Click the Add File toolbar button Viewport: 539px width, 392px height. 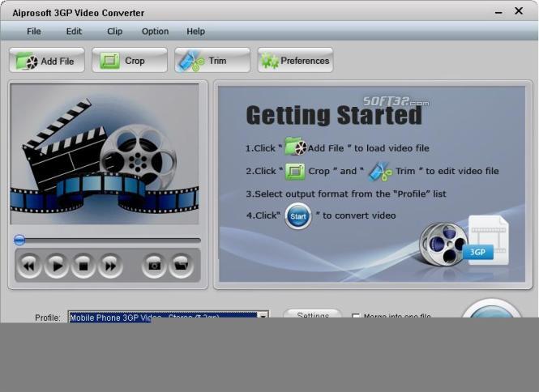(47, 61)
